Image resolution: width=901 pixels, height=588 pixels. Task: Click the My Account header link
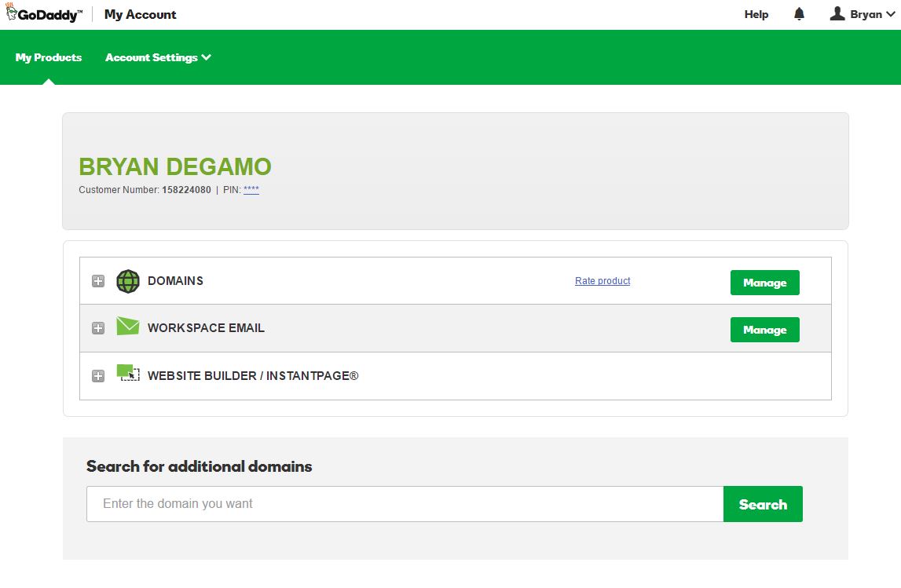(140, 14)
